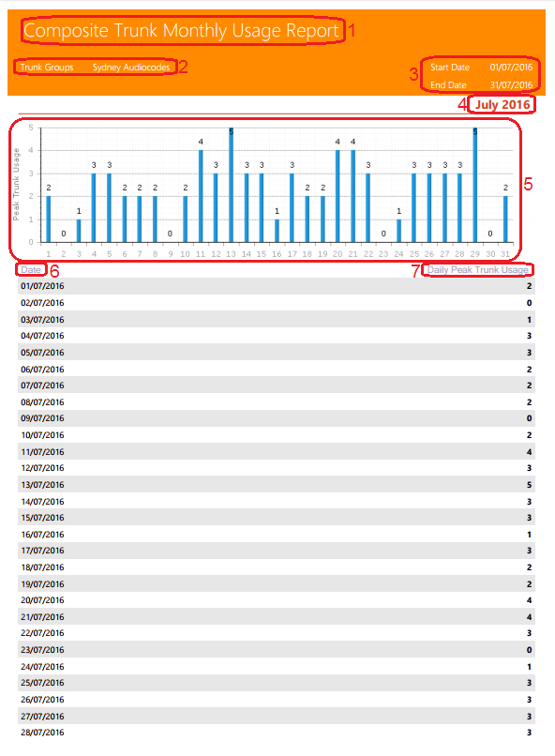Click the chart bar for day 16
Image resolution: width=555 pixels, height=756 pixels.
[277, 231]
